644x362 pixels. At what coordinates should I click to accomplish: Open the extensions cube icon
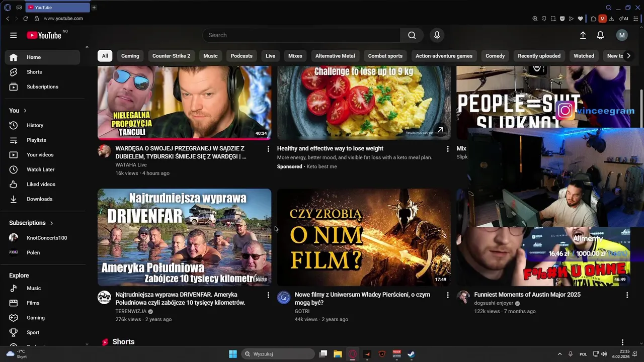tap(594, 19)
